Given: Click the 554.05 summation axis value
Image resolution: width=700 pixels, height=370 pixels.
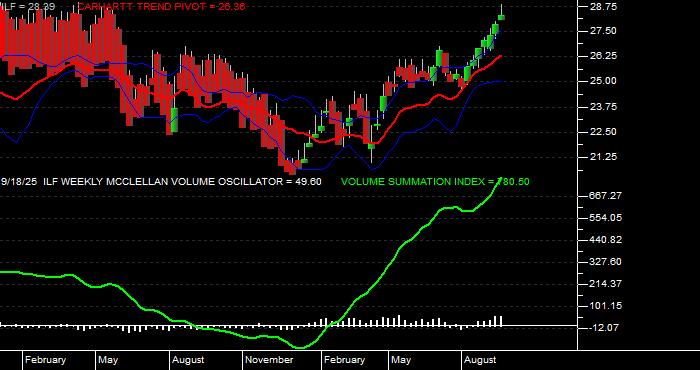Looking at the screenshot, I should [604, 218].
